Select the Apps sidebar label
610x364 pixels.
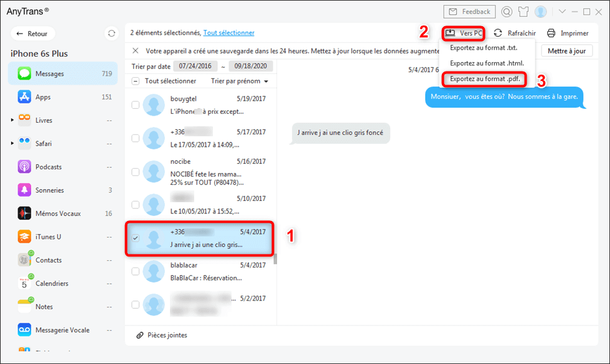pos(43,97)
